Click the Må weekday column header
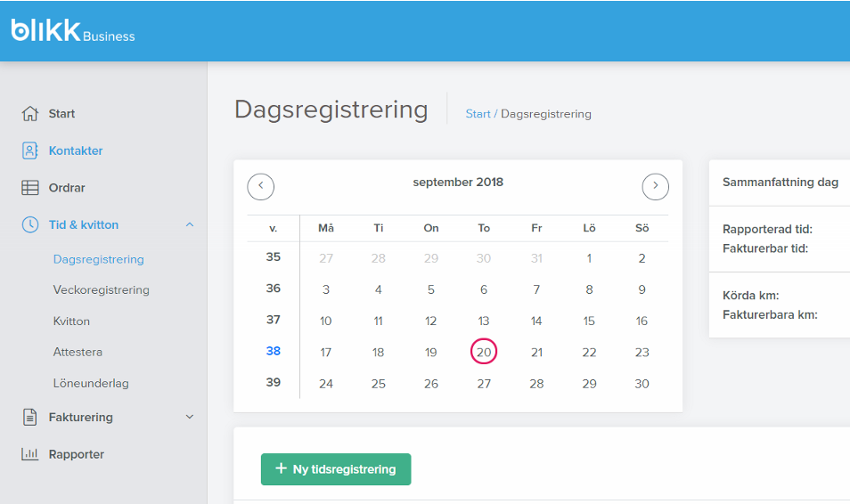 pyautogui.click(x=326, y=228)
